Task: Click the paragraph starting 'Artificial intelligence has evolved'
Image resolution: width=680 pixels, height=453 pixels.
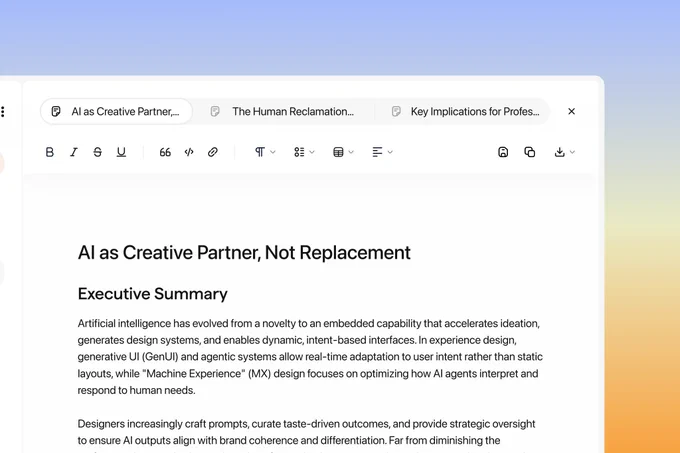Action: point(310,357)
